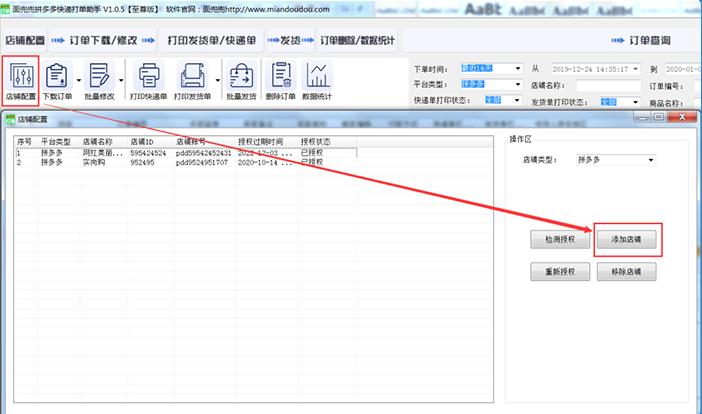Click the 打印发货单/快递单 workflow step
702x414 pixels.
212,40
